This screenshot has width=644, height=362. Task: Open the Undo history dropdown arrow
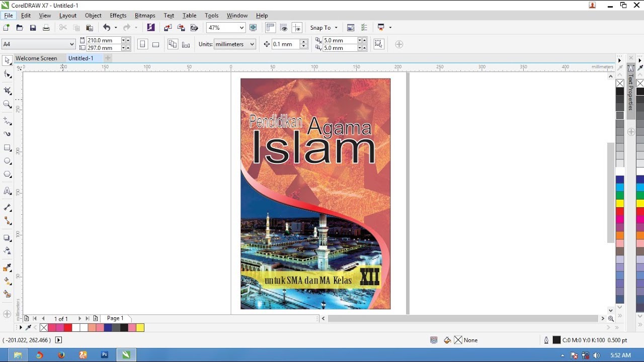tap(116, 28)
